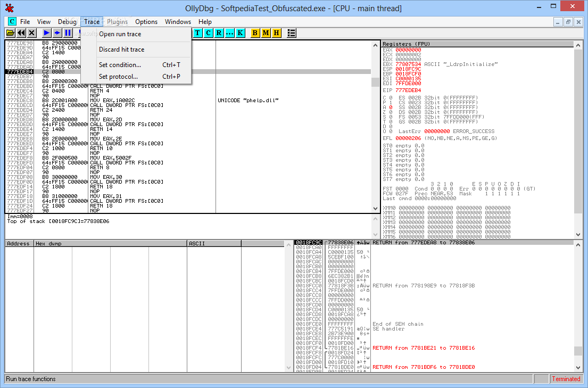Select the EAX register value 00000000
588x388 pixels.
pos(408,50)
